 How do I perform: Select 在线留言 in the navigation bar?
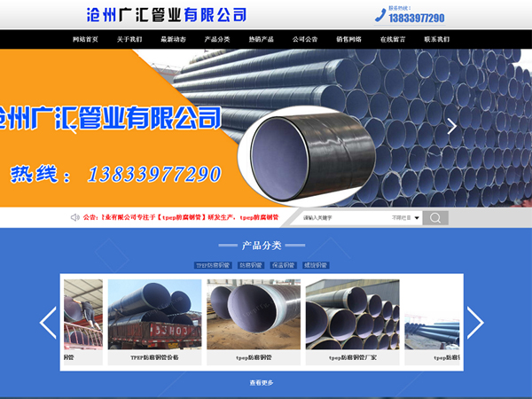(x=393, y=40)
